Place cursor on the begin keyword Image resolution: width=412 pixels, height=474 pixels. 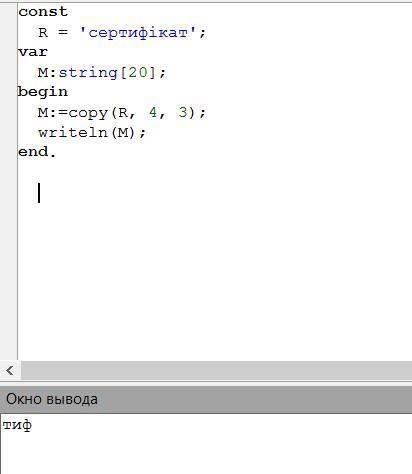click(43, 92)
